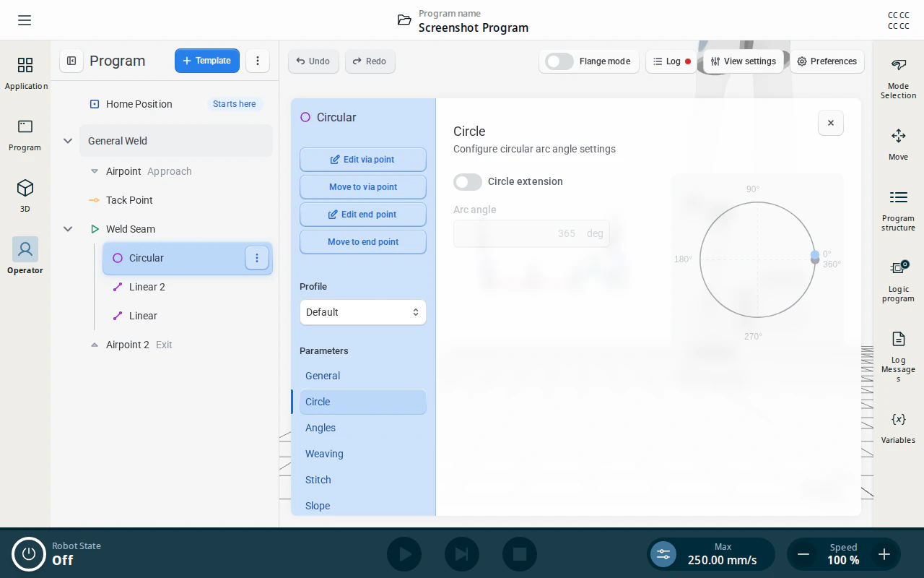This screenshot has width=924, height=578.
Task: Open Program structure panel
Action: [x=898, y=210]
